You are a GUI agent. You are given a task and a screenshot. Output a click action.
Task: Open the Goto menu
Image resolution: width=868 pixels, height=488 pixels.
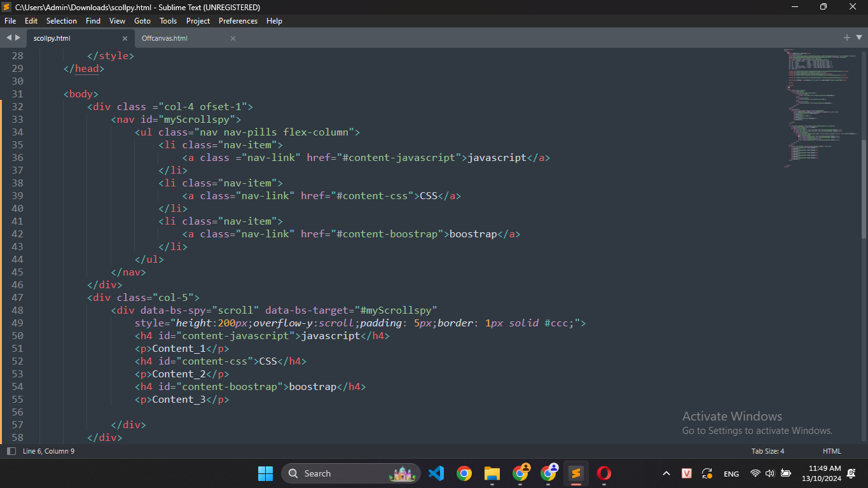(142, 21)
